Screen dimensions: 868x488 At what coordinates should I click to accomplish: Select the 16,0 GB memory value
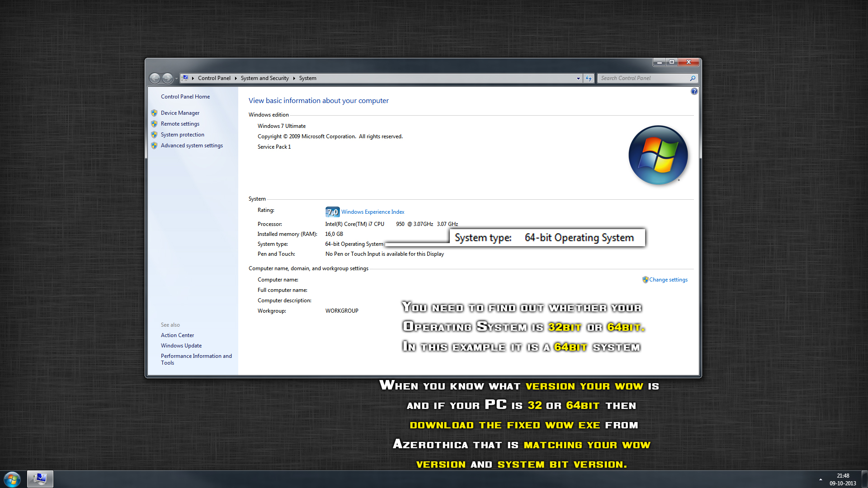click(x=334, y=234)
